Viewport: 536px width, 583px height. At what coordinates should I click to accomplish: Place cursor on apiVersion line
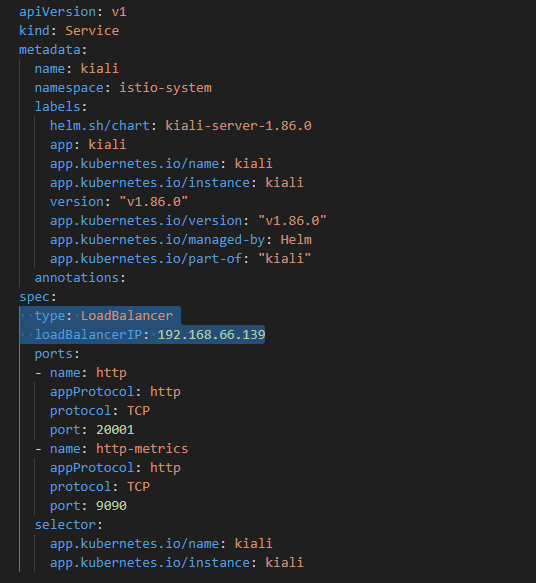(73, 12)
